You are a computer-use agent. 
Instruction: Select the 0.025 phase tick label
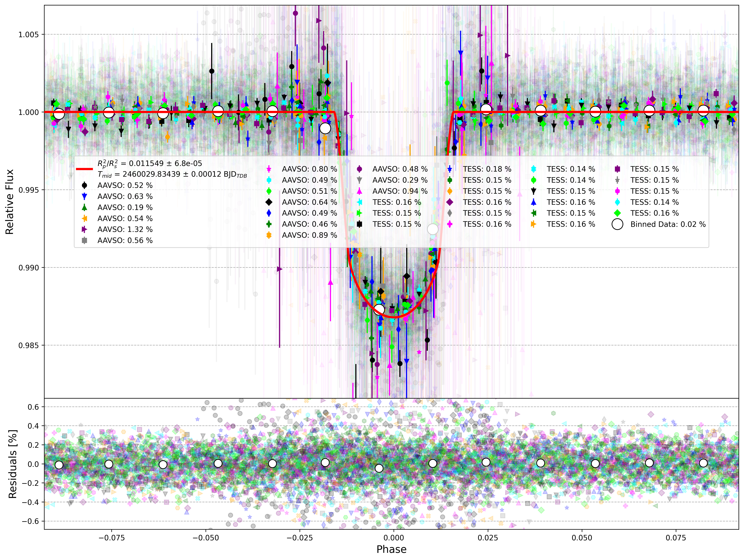[x=488, y=538]
